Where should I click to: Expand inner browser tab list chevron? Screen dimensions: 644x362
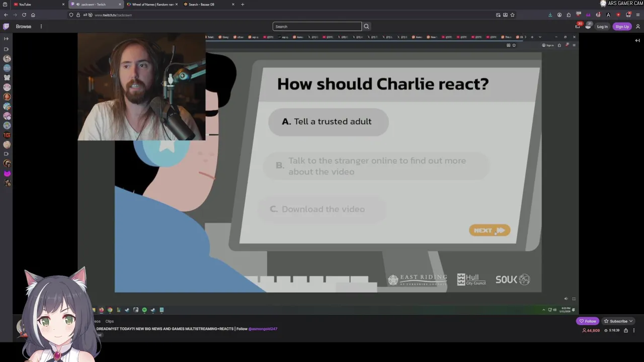point(540,37)
